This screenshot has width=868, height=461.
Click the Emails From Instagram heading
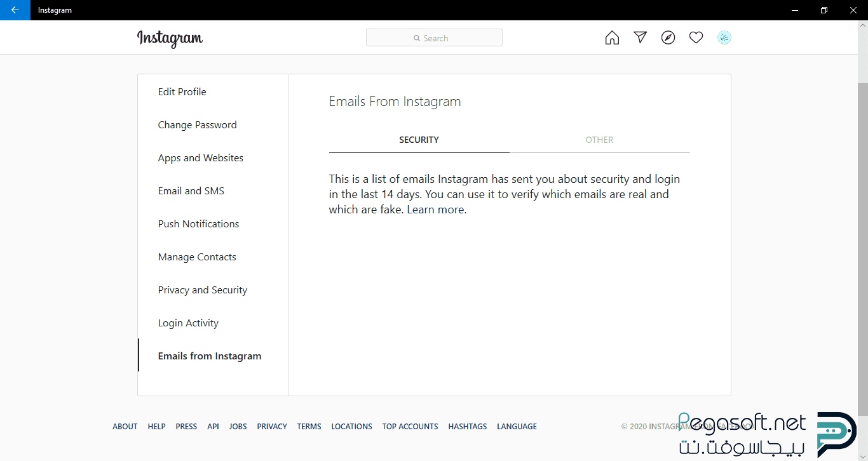(395, 102)
